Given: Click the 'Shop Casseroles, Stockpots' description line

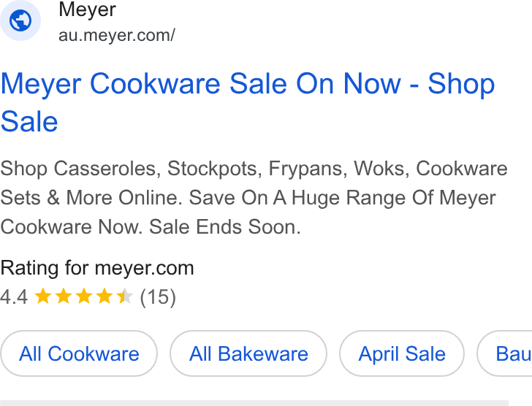Looking at the screenshot, I should pyautogui.click(x=254, y=169).
